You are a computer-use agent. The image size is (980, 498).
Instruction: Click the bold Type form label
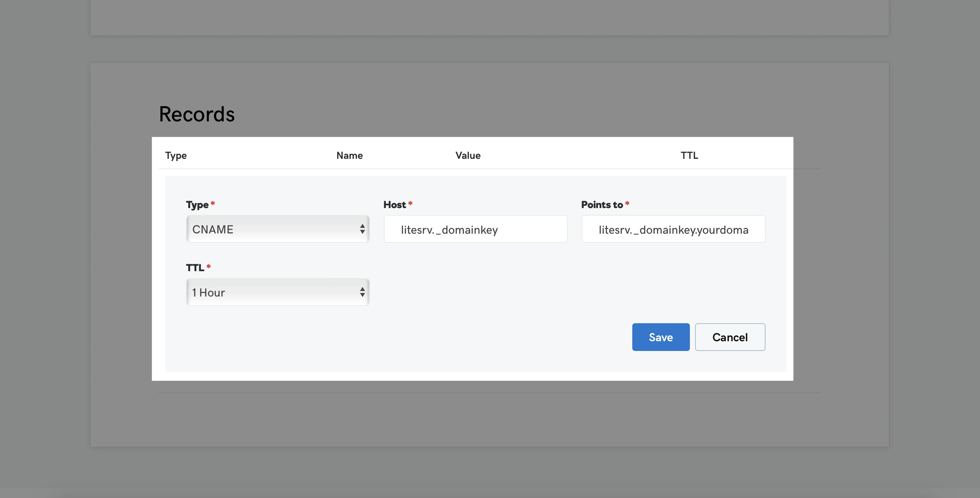point(197,205)
